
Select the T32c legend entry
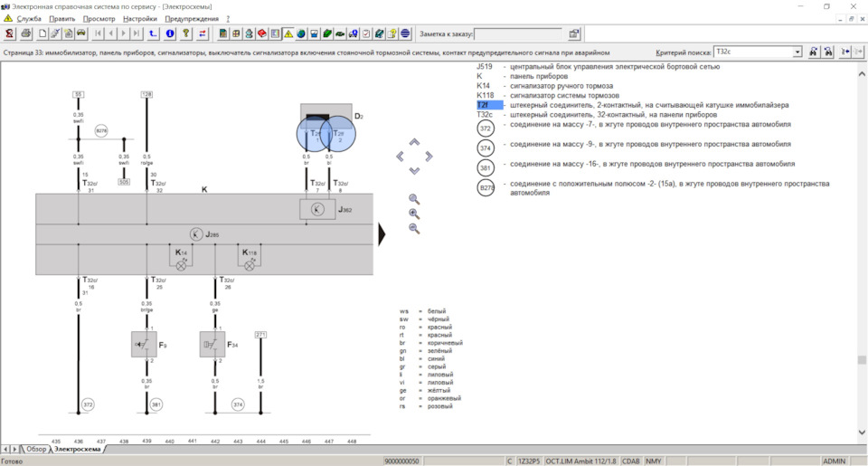click(x=597, y=115)
